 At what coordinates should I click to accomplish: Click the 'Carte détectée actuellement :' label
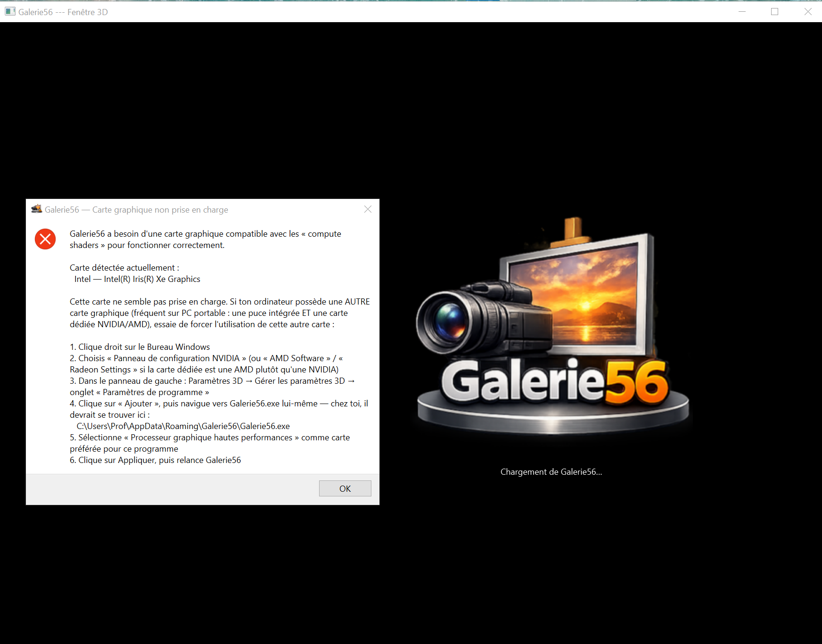point(124,268)
